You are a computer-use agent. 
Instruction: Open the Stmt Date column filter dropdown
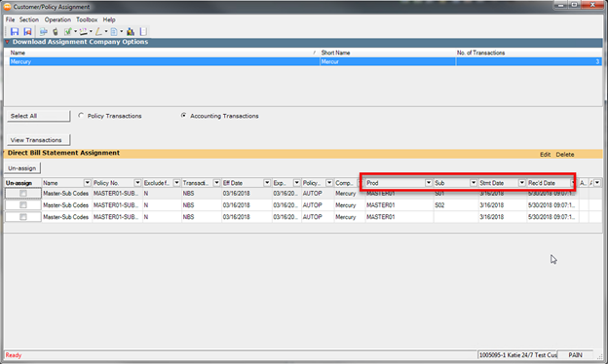pyautogui.click(x=522, y=183)
